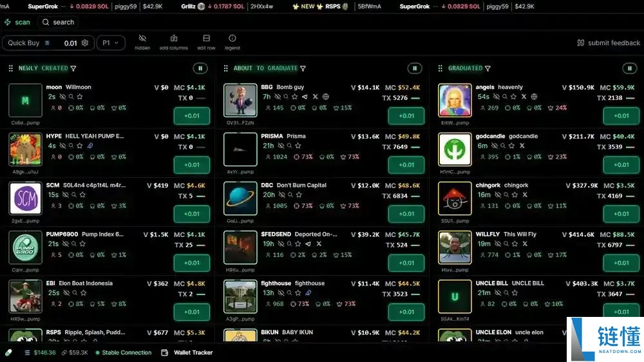Image resolution: width=644 pixels, height=362 pixels.
Task: Pause the Graduated feed
Action: (630, 68)
